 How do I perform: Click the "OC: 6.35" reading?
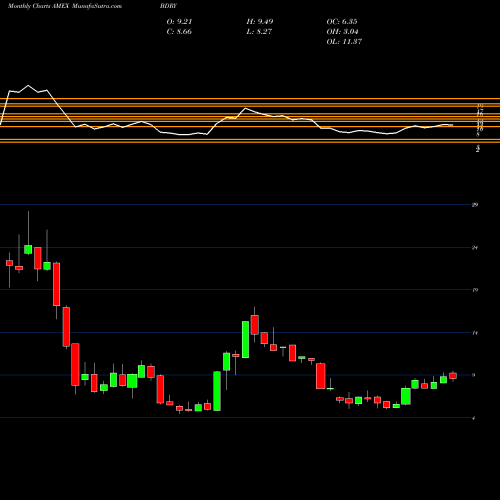(342, 22)
